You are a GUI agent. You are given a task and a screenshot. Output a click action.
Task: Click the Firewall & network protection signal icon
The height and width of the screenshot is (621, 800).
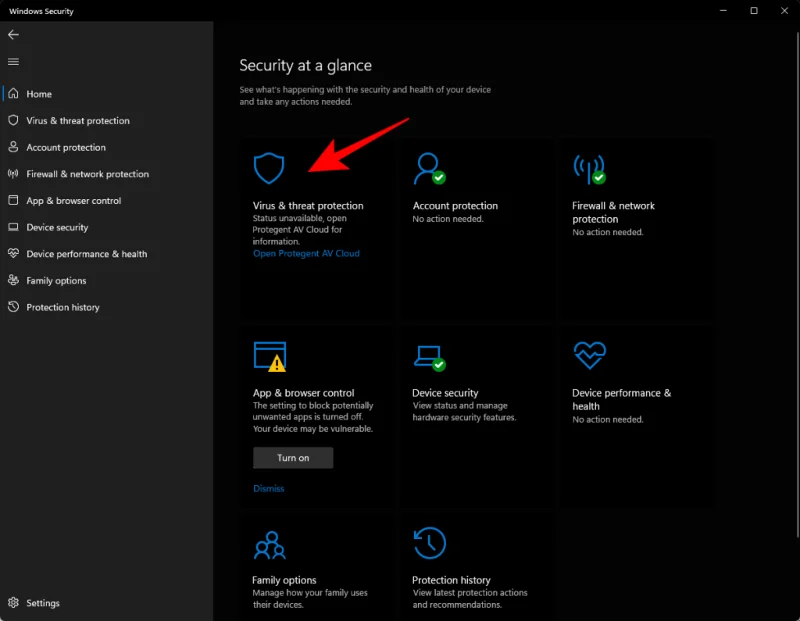pyautogui.click(x=588, y=166)
